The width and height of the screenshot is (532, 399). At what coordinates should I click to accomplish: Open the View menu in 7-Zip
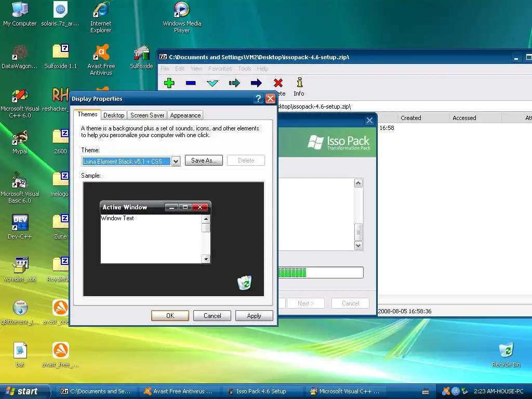(x=196, y=69)
